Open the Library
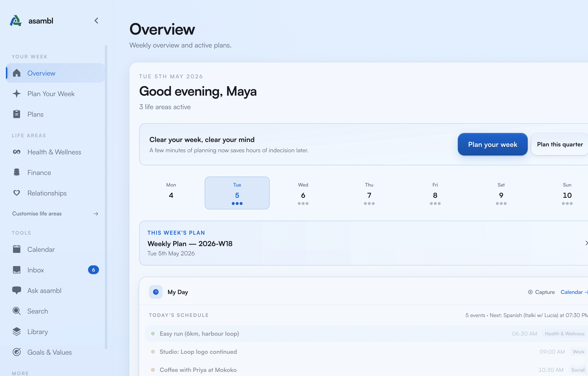The width and height of the screenshot is (588, 376). pyautogui.click(x=56, y=331)
